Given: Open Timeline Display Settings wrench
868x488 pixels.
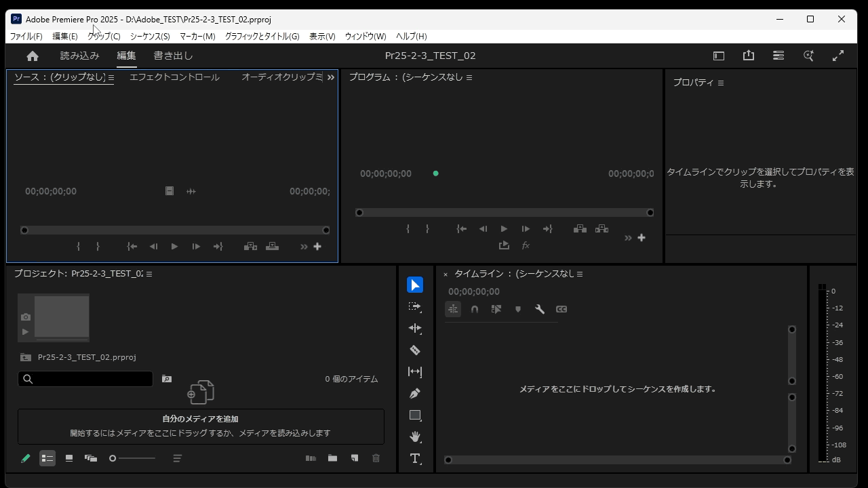Looking at the screenshot, I should coord(540,309).
